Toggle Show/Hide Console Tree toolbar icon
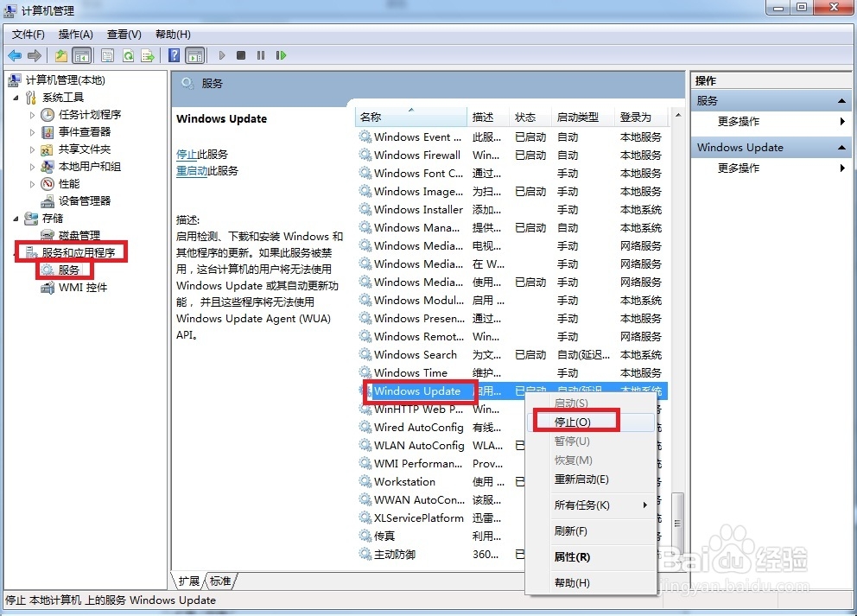Image resolution: width=857 pixels, height=616 pixels. [81, 55]
